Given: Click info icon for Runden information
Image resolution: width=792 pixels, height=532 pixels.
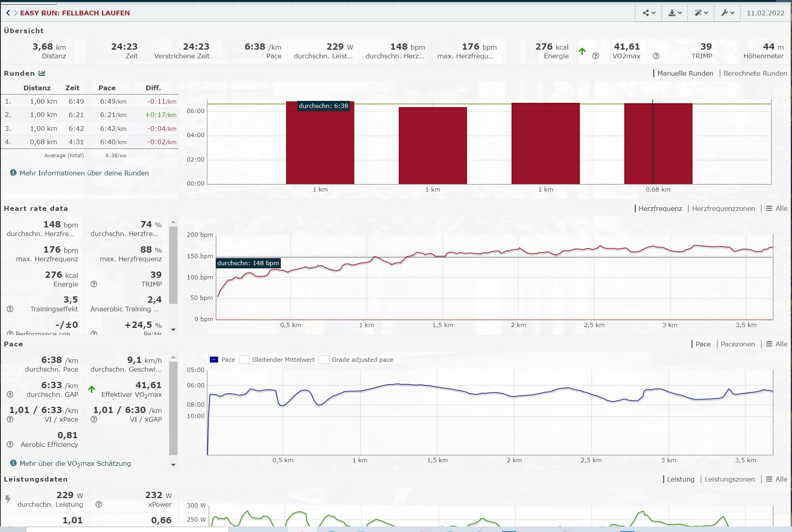Looking at the screenshot, I should 13,173.
